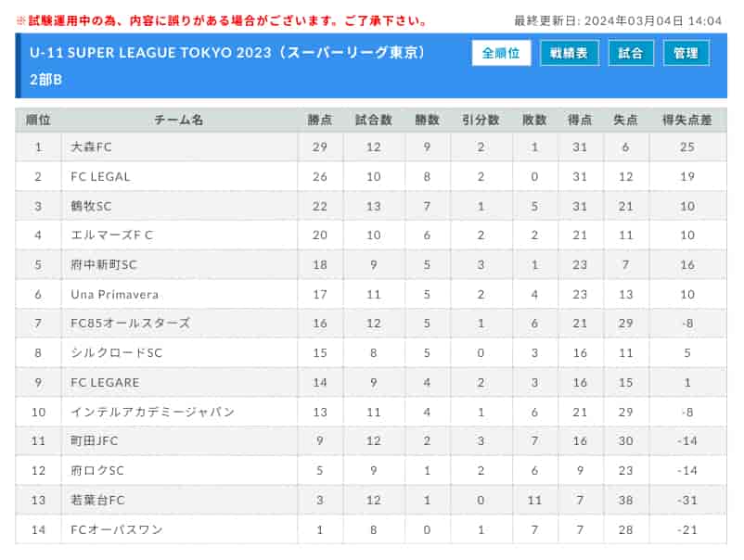Open FCオーパスワン team entry
Viewport: 744px width, 560px height.
(x=117, y=529)
